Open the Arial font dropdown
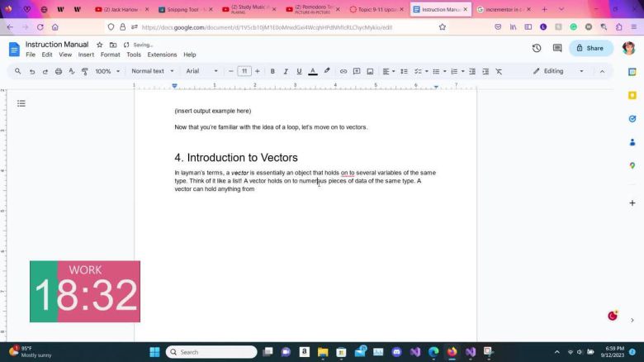This screenshot has height=362, width=644. 201,71
